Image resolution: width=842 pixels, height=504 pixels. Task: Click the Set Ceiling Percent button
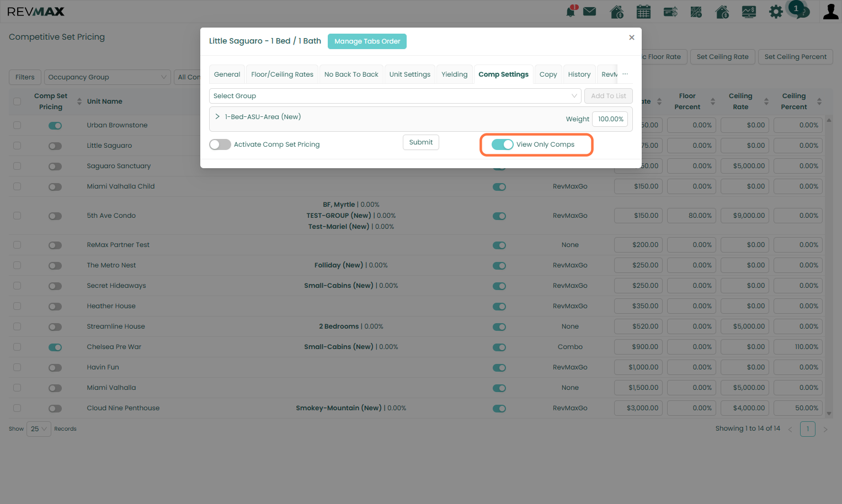(x=796, y=57)
